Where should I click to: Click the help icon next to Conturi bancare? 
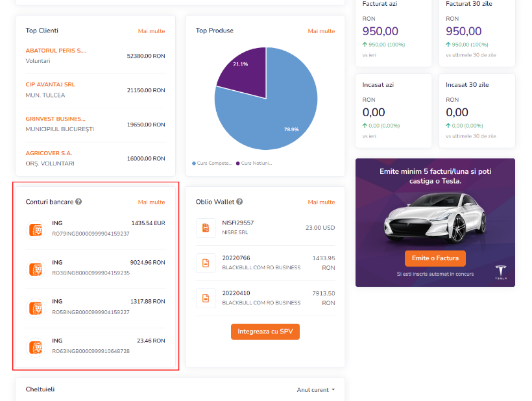coord(79,202)
